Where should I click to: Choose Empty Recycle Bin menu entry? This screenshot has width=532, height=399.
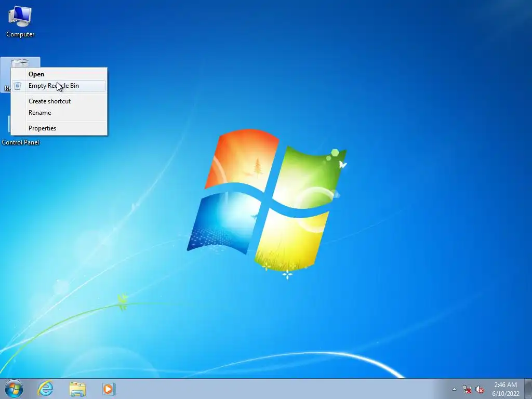click(x=59, y=86)
